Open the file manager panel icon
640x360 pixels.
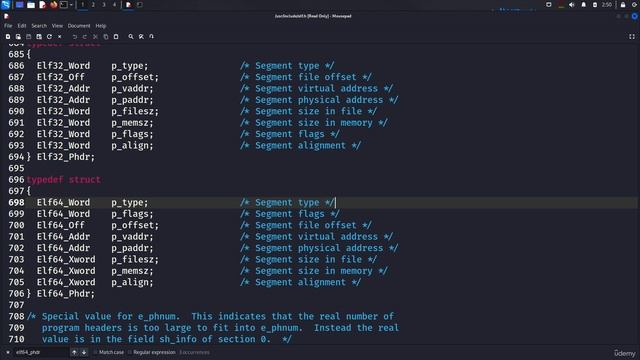(x=31, y=5)
